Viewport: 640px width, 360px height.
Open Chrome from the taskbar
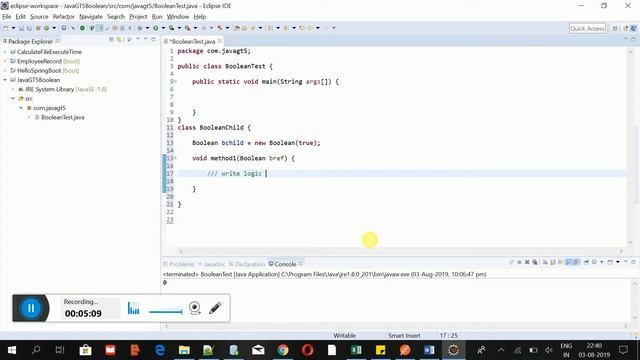coord(282,350)
